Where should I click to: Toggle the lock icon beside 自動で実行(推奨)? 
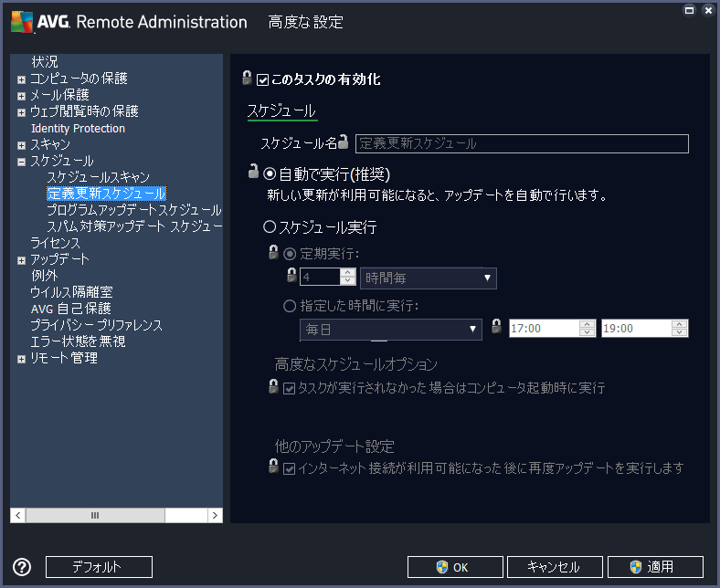coord(253,172)
